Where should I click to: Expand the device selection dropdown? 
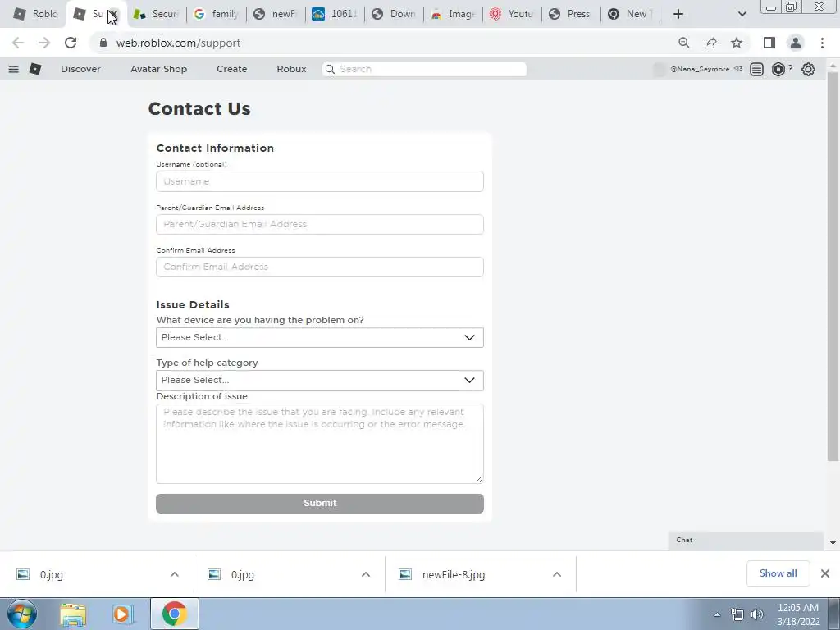tap(320, 337)
